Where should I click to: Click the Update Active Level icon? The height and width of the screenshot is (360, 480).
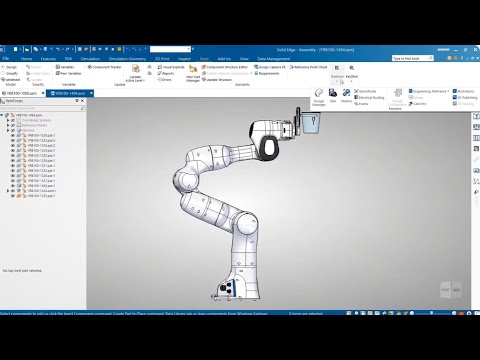point(135,69)
